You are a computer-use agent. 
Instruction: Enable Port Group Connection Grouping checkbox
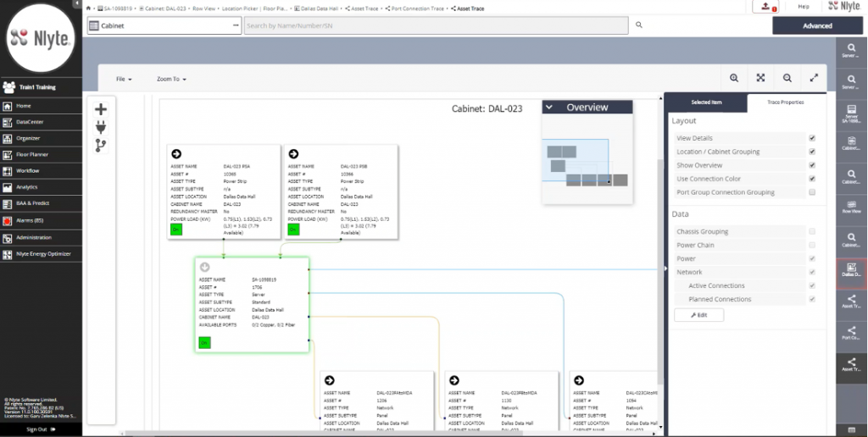click(812, 192)
